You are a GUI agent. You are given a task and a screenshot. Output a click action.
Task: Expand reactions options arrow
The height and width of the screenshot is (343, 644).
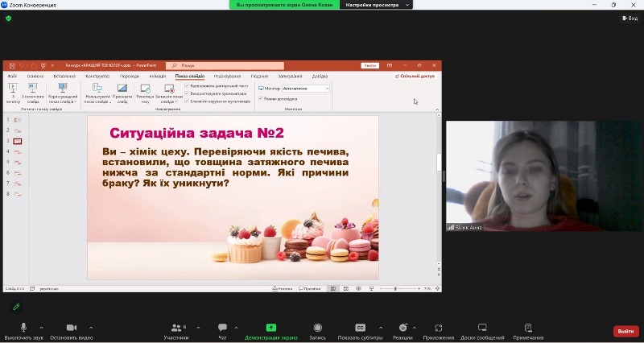click(414, 328)
